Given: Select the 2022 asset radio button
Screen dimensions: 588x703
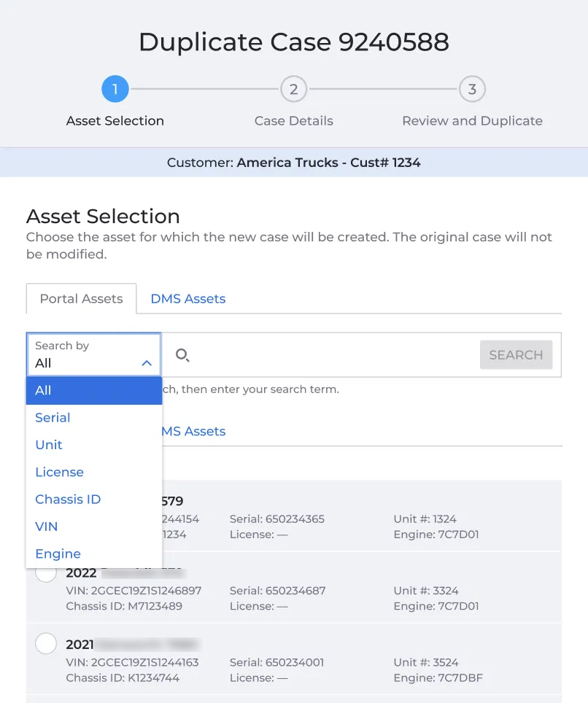Looking at the screenshot, I should (x=46, y=572).
